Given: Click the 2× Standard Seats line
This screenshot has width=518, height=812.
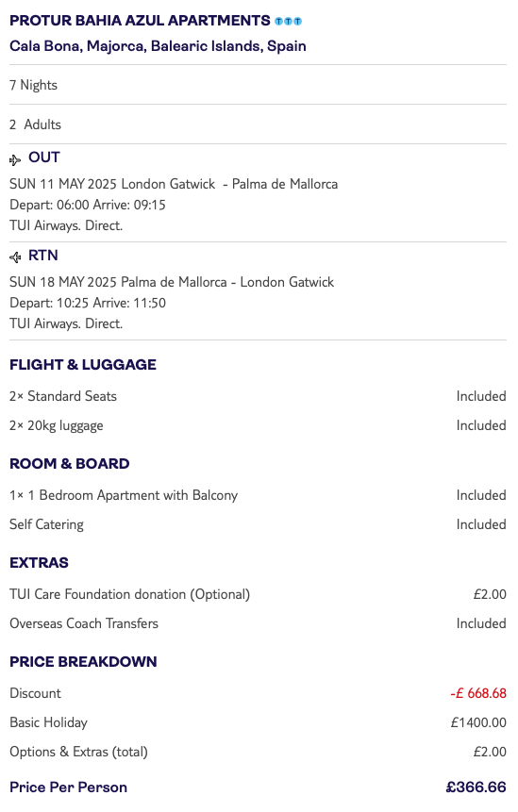Looking at the screenshot, I should (x=258, y=396).
